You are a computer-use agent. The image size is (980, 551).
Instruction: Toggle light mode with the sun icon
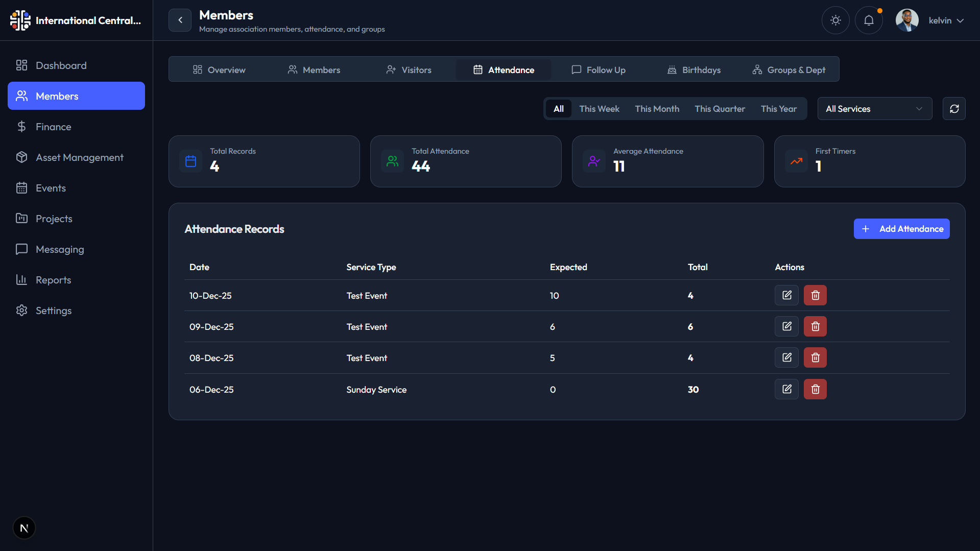pyautogui.click(x=835, y=20)
